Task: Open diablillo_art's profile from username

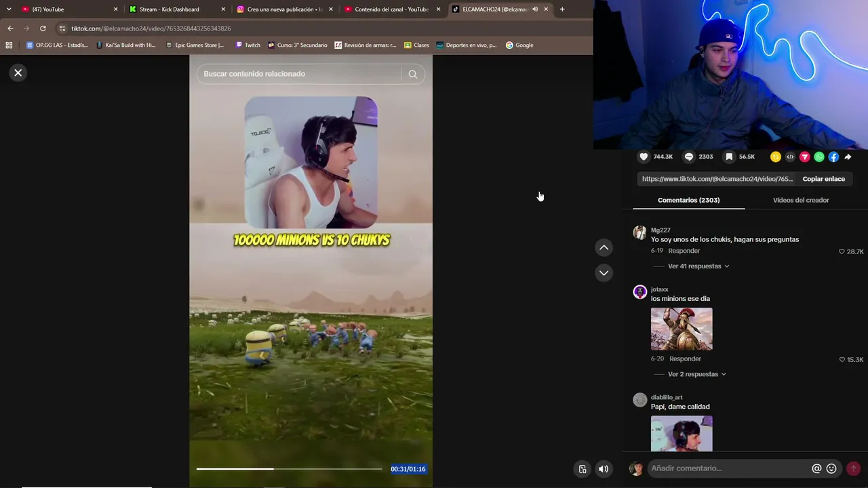Action: click(667, 397)
